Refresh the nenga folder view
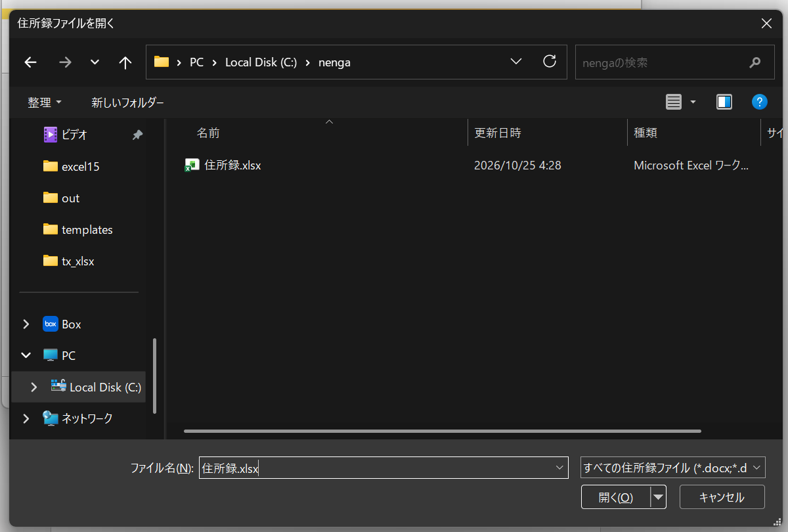Image resolution: width=788 pixels, height=532 pixels. (x=550, y=62)
